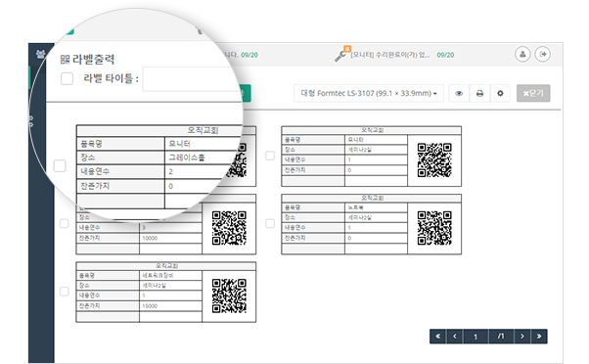Viewport: 589px width, 364px height.
Task: Click the page number 1 field
Action: 476,337
